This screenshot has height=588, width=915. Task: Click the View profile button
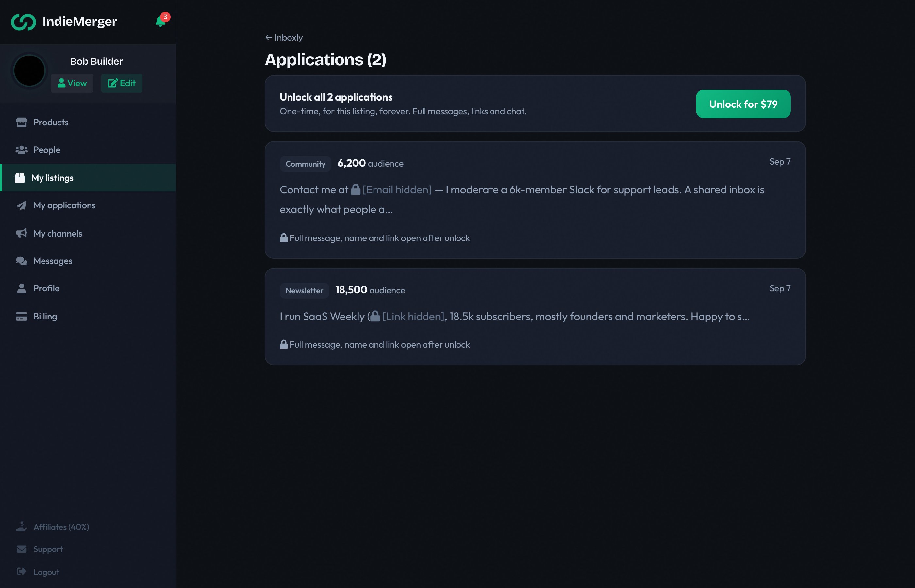[x=72, y=83]
